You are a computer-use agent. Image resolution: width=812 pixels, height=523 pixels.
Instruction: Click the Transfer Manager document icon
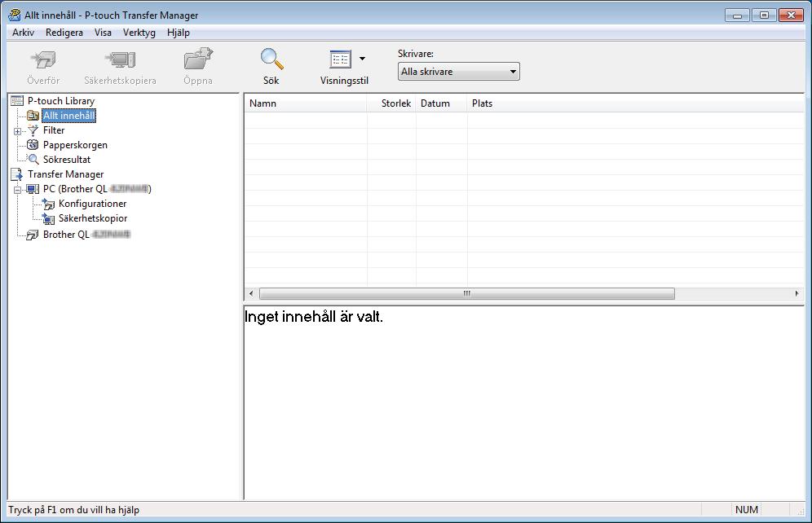tap(17, 174)
